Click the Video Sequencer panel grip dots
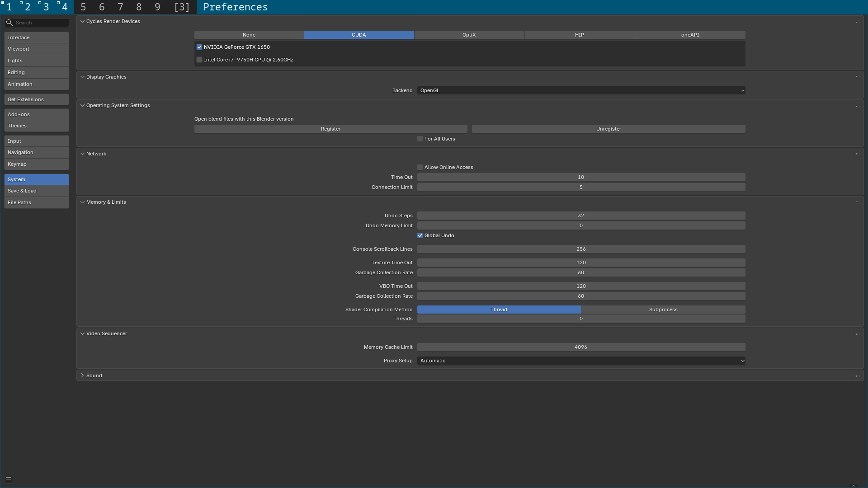This screenshot has width=868, height=488. click(x=857, y=334)
